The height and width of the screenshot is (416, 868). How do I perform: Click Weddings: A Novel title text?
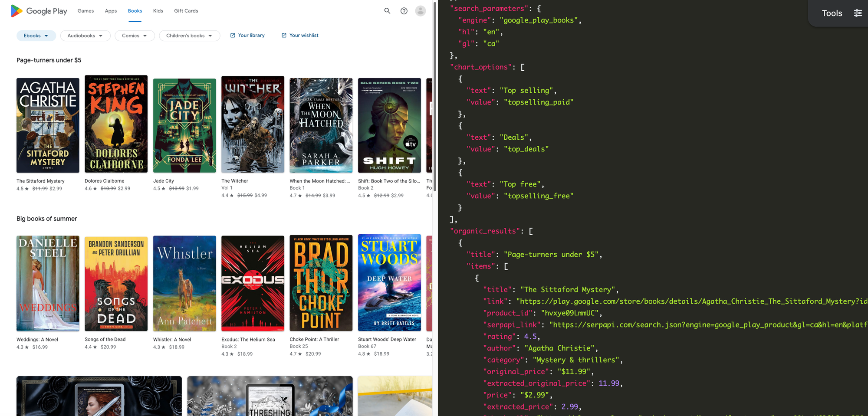click(37, 340)
